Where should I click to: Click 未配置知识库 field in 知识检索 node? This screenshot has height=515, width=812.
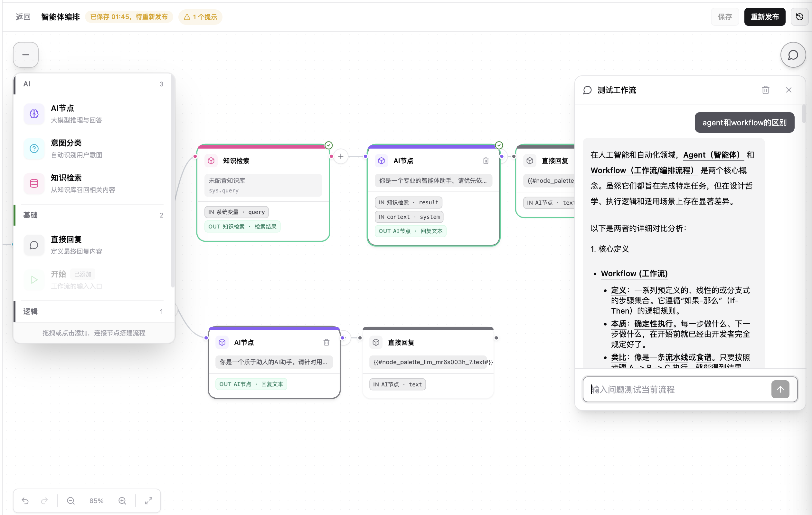tap(263, 185)
